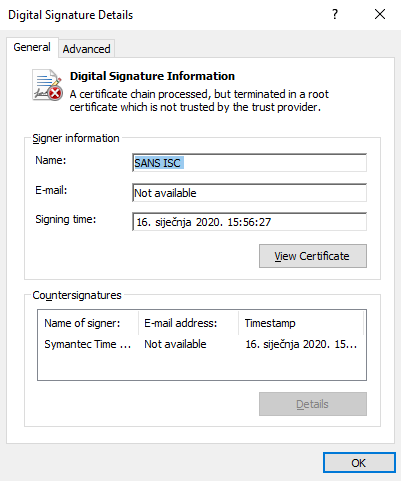401x481 pixels.
Task: Switch to the Advanced tab
Action: [x=87, y=49]
